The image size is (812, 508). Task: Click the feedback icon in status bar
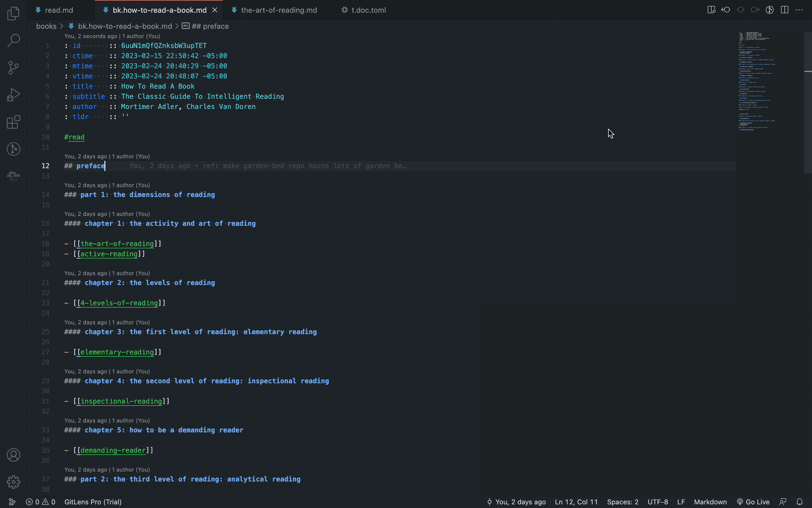pos(783,502)
